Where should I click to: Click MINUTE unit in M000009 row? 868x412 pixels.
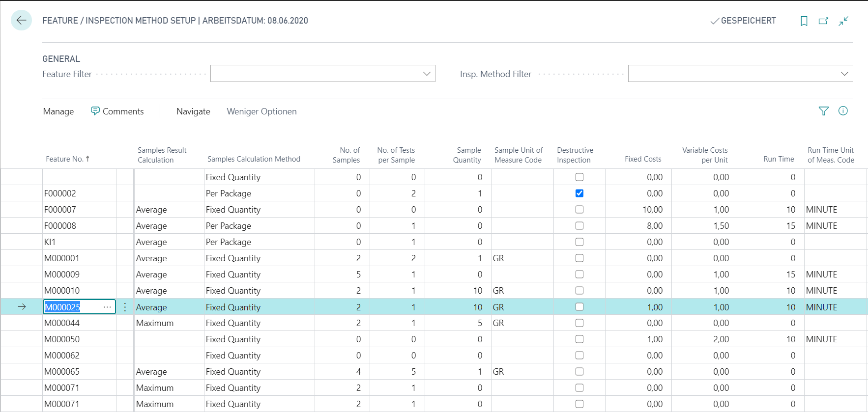coord(821,275)
